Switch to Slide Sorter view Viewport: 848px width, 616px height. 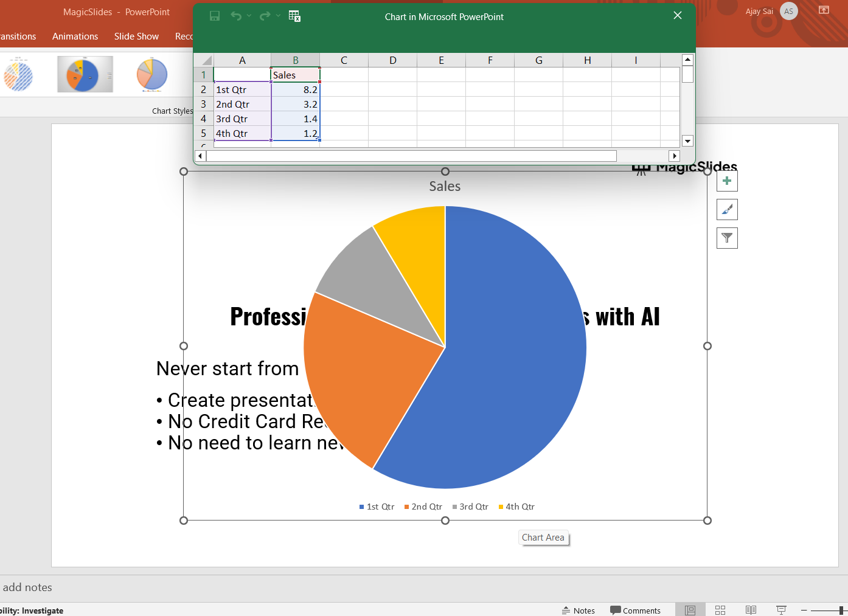click(x=720, y=610)
